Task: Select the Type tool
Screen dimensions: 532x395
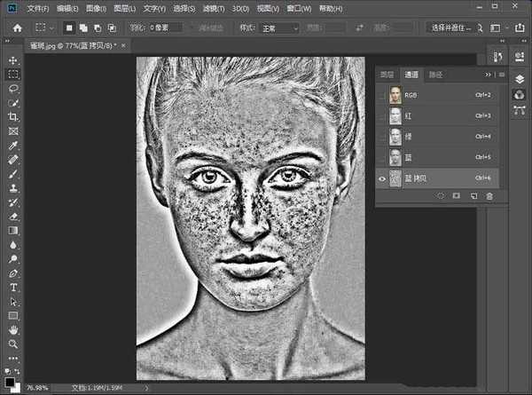Action: tap(13, 288)
